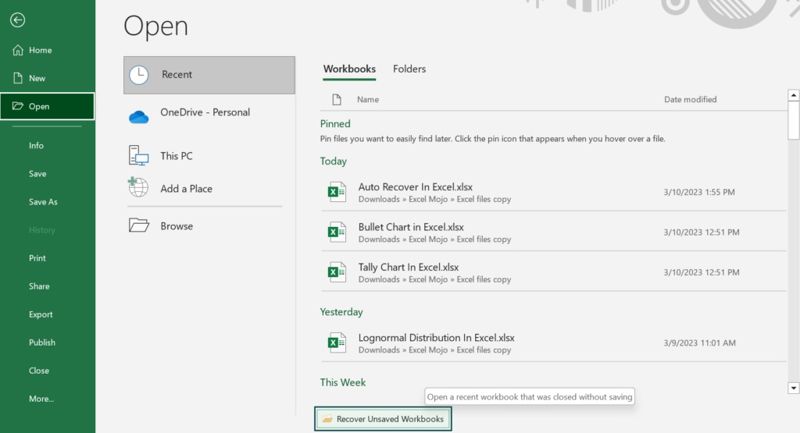
Task: Click the date 3/10/2023 1:55 PM
Action: (699, 192)
